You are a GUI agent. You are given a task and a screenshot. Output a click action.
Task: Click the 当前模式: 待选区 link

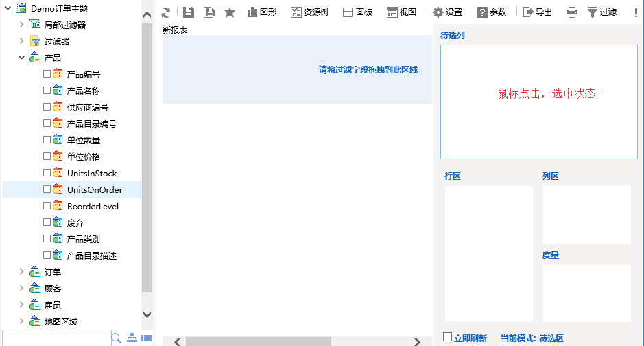coord(532,338)
